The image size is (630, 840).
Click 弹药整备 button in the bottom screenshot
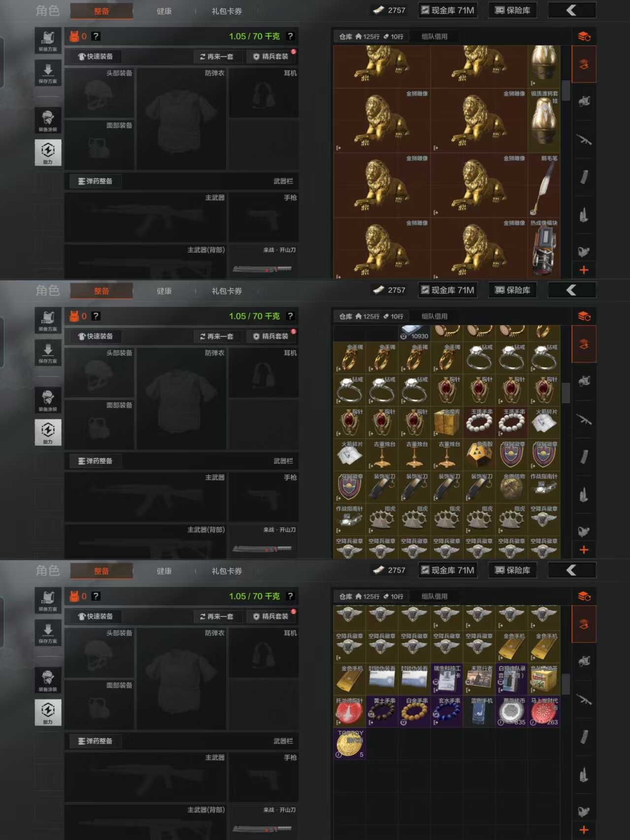[95, 741]
